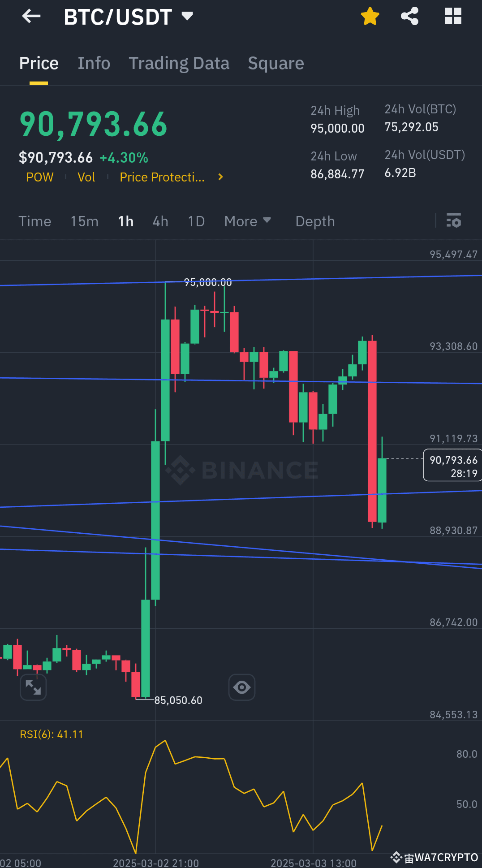Expand chart fullscreen using the arrows icon

[34, 687]
